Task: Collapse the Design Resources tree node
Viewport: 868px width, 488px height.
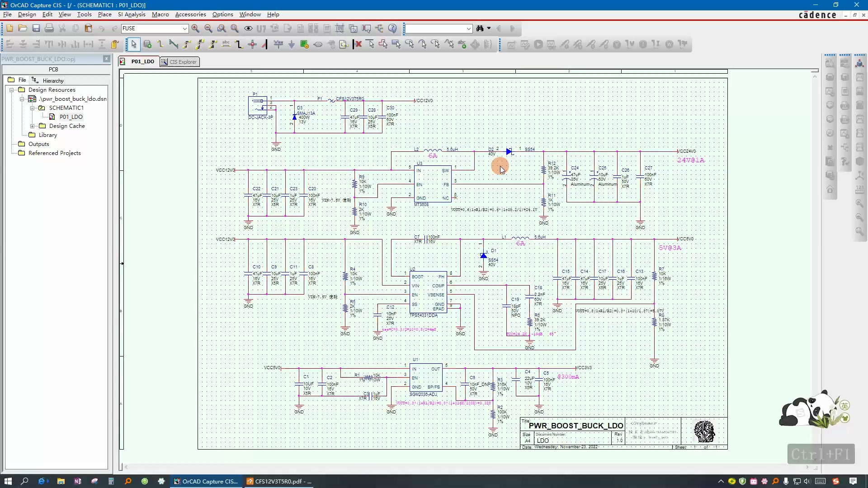Action: (x=12, y=90)
